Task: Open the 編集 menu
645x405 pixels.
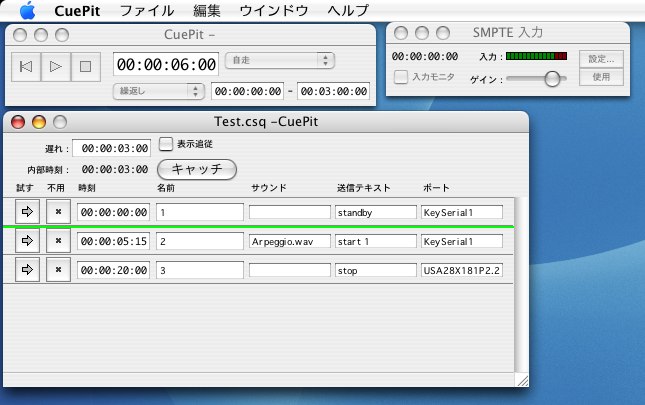Action: coord(207,11)
